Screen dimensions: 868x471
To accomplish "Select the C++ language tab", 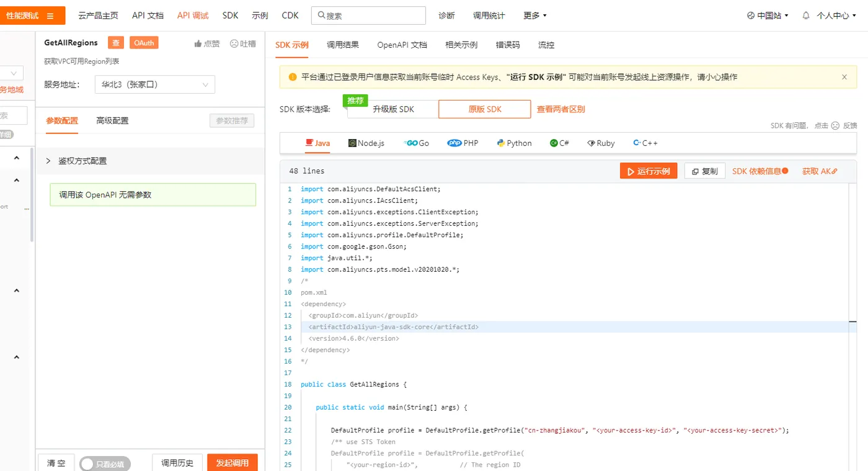I will pos(645,143).
